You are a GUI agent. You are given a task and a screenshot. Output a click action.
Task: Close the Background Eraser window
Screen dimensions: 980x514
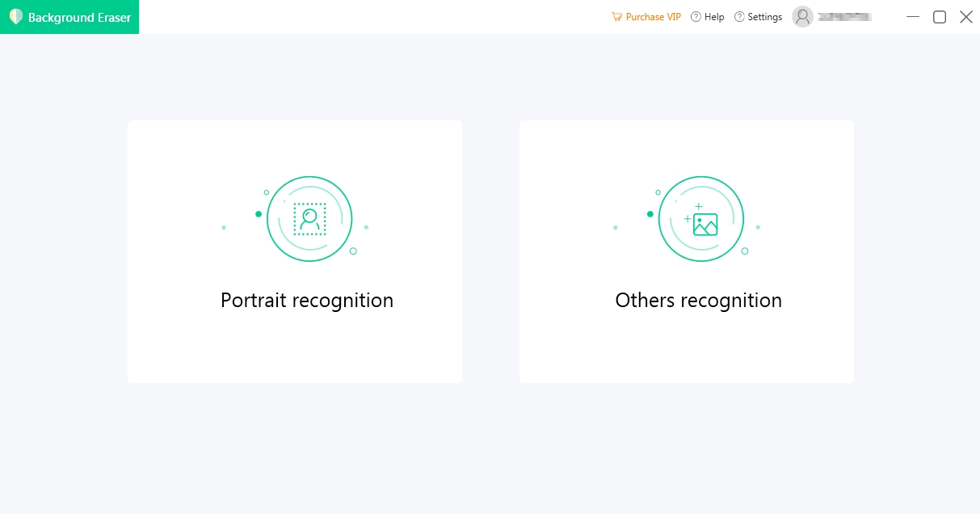point(965,17)
